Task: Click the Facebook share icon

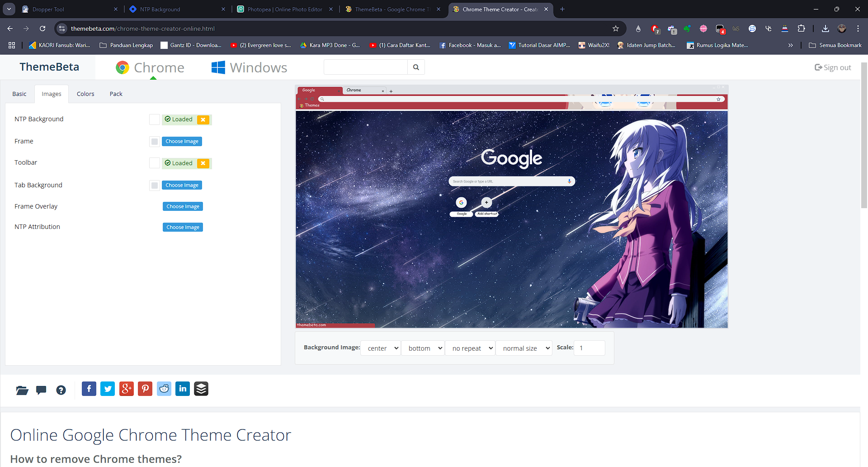Action: tap(89, 389)
